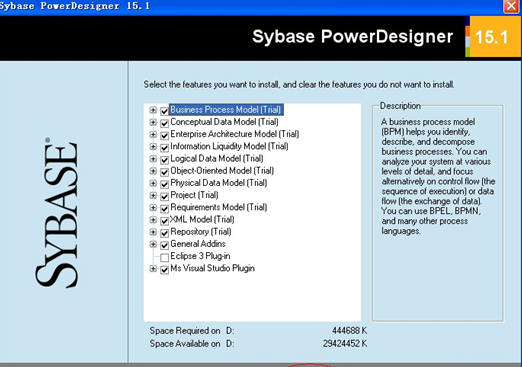This screenshot has height=367, width=522.
Task: Expand Information Liquidity Model node
Action: (x=153, y=147)
